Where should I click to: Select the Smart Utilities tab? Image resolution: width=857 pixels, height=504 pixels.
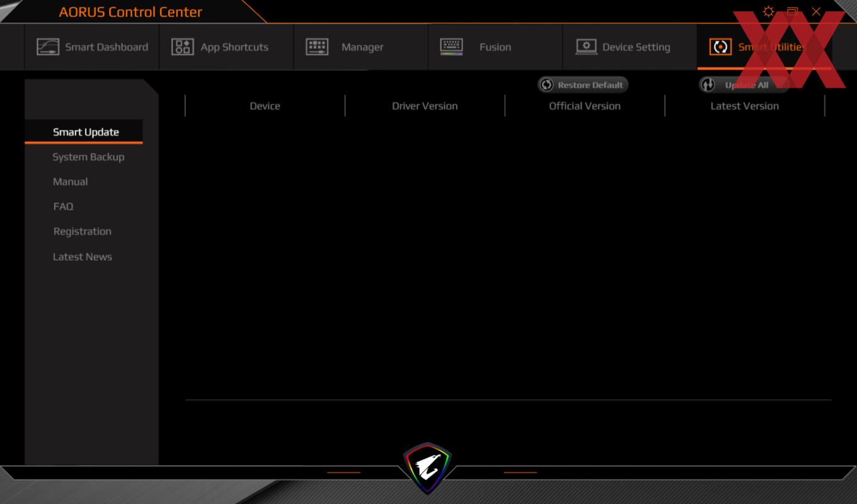pyautogui.click(x=764, y=47)
